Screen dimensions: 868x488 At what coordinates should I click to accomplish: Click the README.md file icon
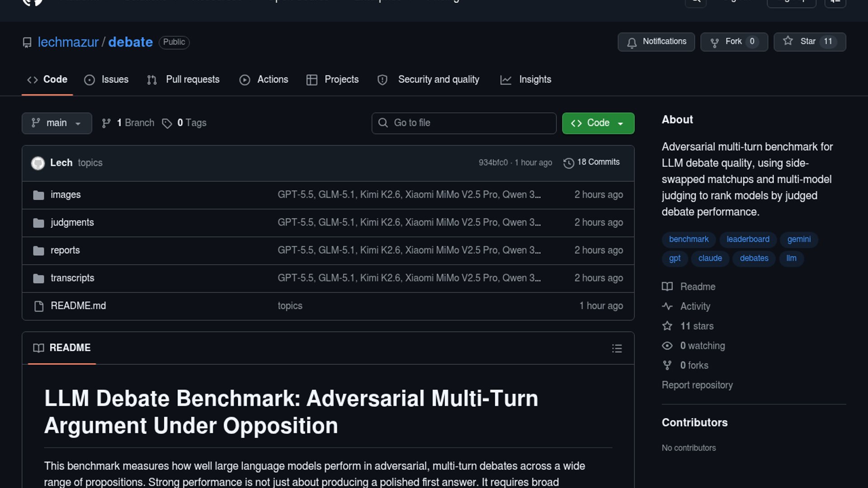click(39, 306)
